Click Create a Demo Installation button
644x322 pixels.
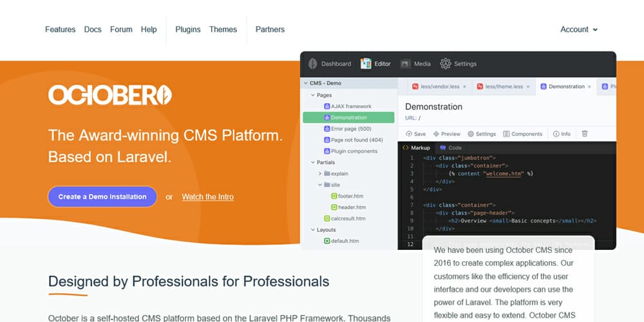(x=102, y=196)
